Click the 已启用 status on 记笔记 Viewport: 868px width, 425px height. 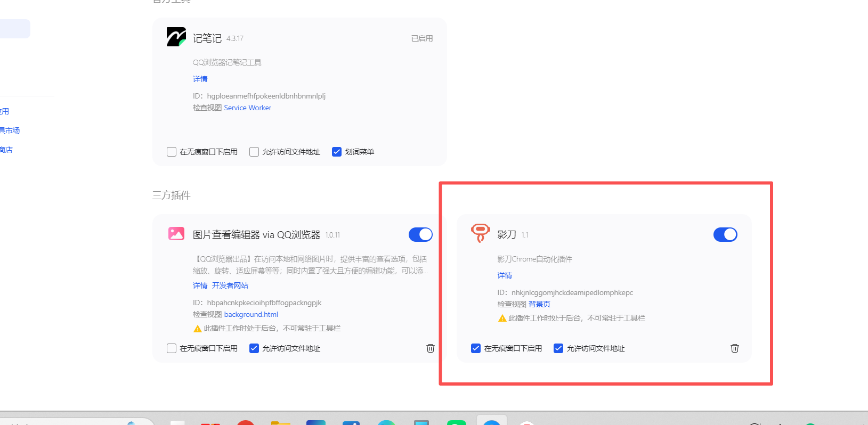(x=422, y=38)
